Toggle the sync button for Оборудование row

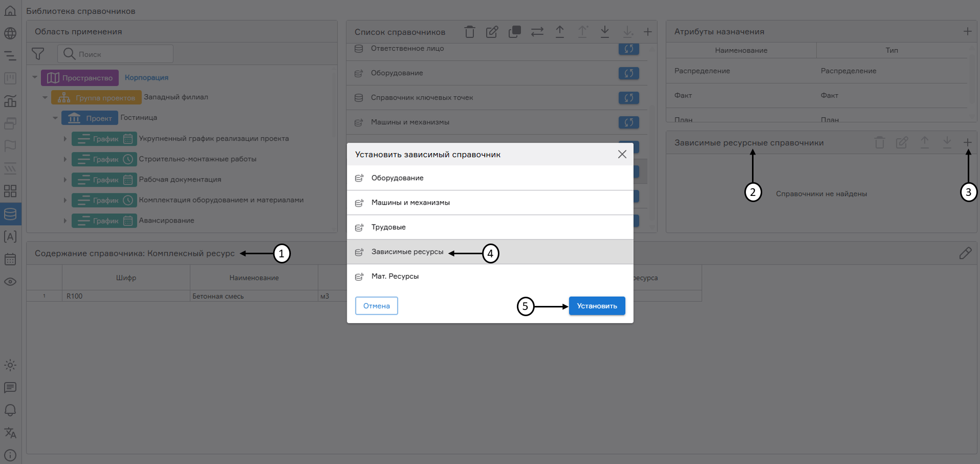coord(628,73)
